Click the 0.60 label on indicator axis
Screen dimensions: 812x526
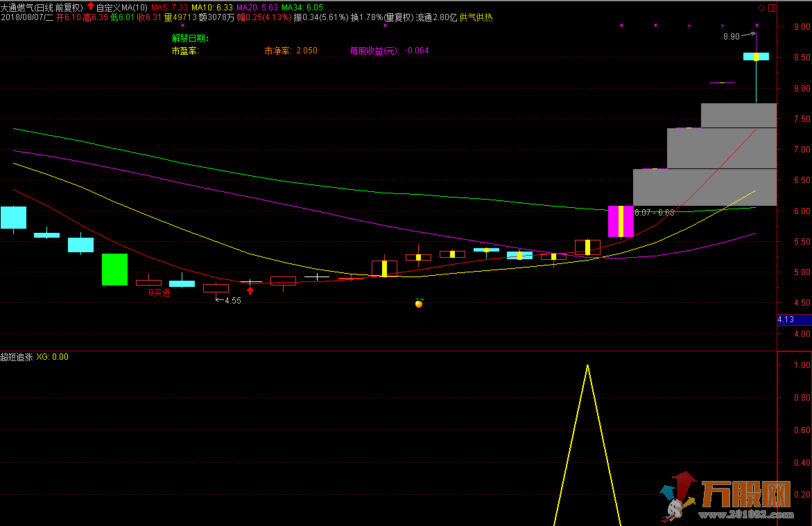point(802,430)
